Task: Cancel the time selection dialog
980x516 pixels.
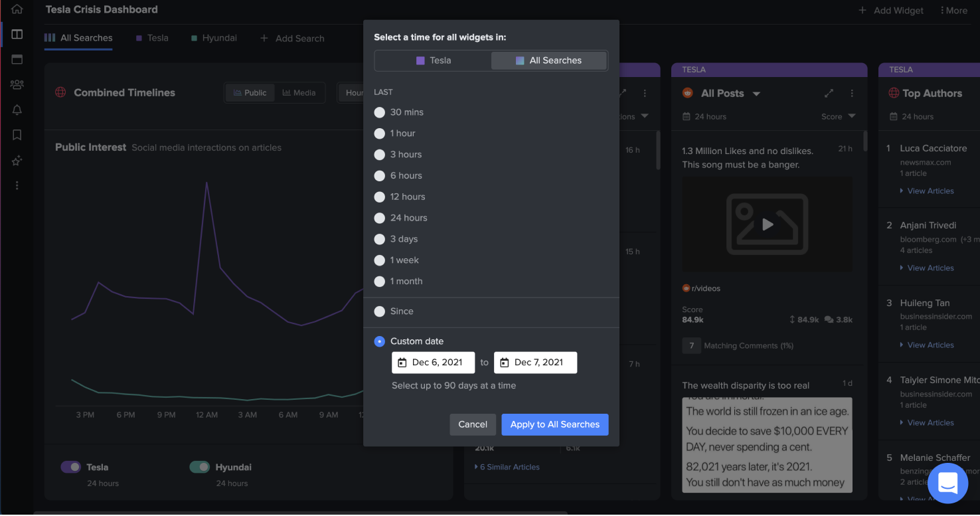Action: click(473, 424)
